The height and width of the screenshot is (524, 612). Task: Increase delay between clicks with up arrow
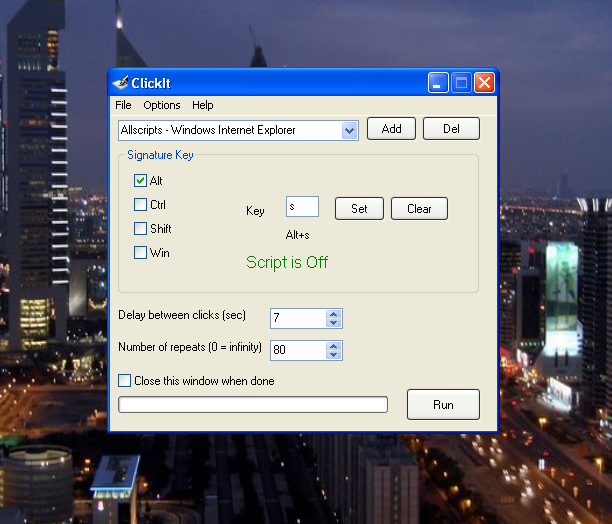tap(334, 314)
